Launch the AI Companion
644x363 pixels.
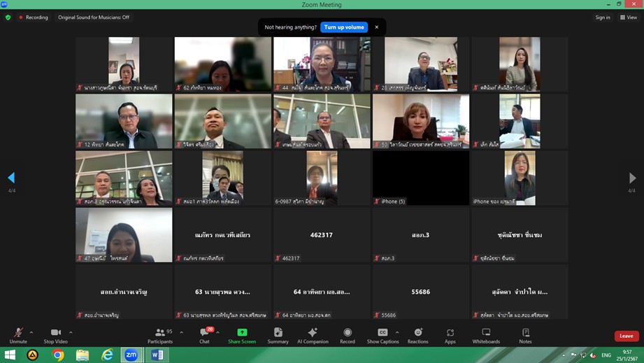click(313, 335)
